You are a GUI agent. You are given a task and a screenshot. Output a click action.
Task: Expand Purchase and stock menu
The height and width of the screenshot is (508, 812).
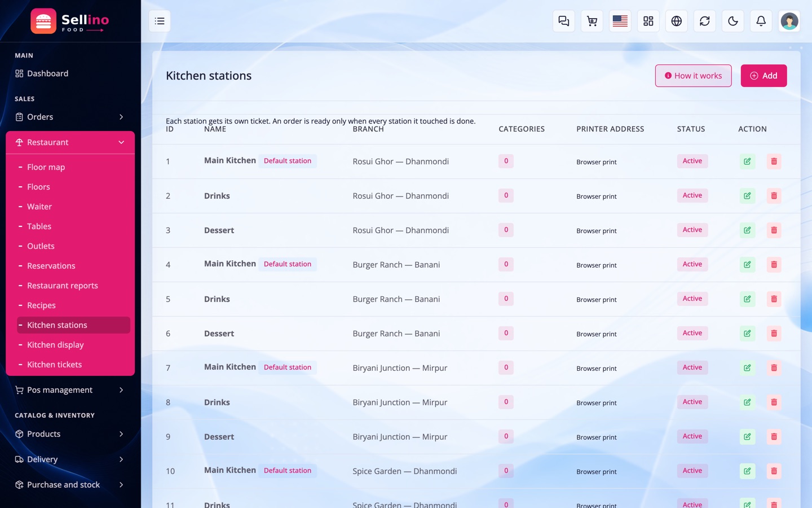pos(70,485)
